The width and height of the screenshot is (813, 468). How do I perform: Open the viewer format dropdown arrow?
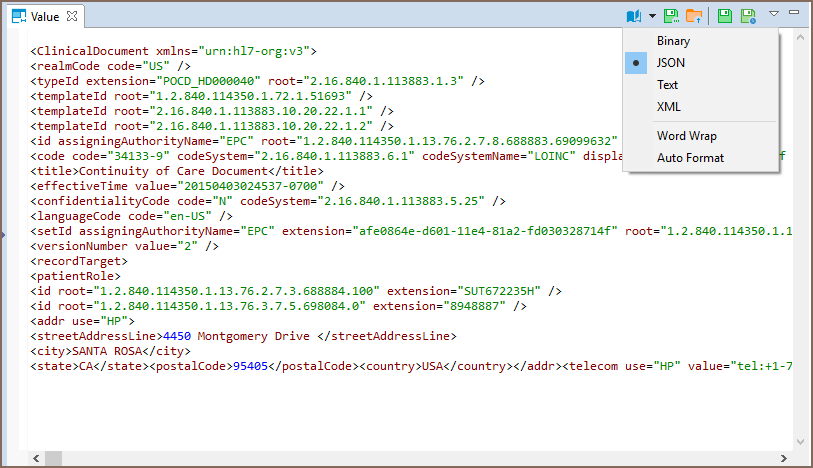(x=652, y=16)
